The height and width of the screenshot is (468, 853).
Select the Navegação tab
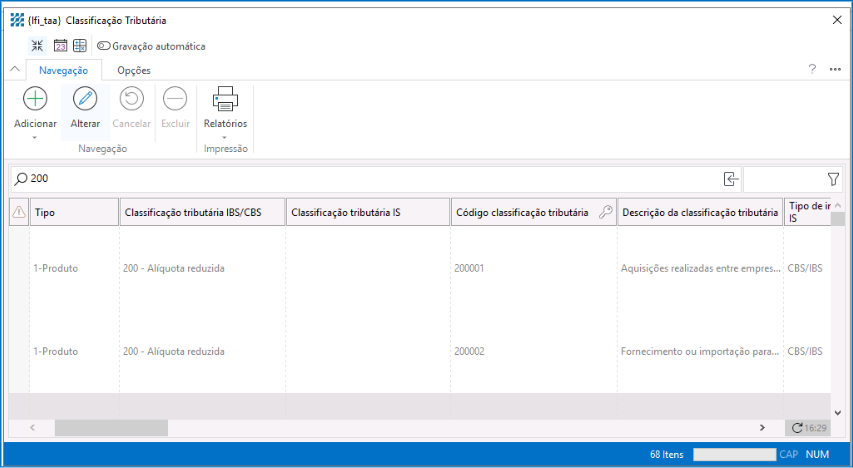(63, 70)
